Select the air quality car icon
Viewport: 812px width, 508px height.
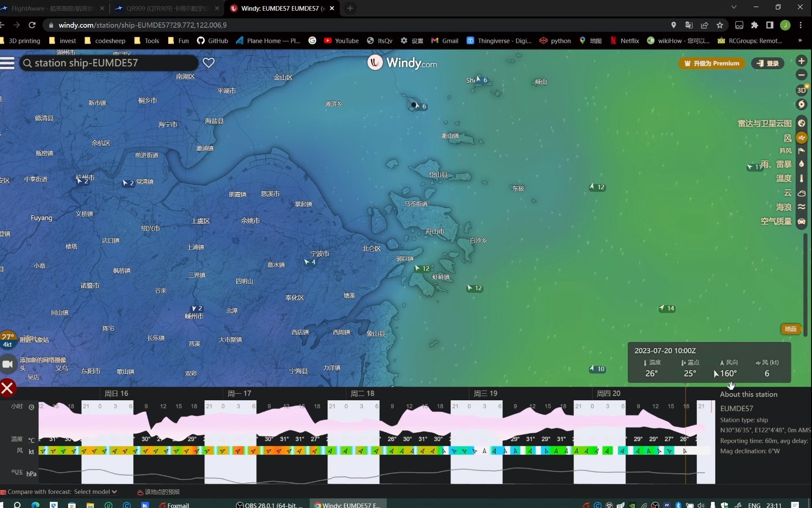pos(802,221)
